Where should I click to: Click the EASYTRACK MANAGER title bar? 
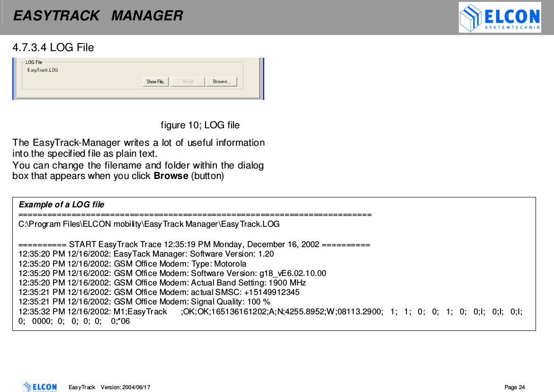(x=98, y=16)
